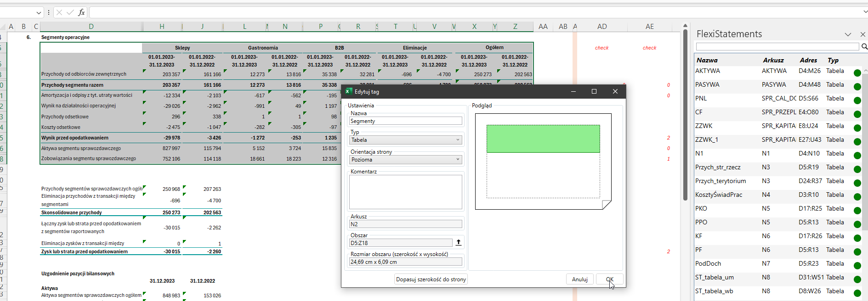Click the Komentarz text area
Viewport: 868px width, 301px height.
point(405,192)
